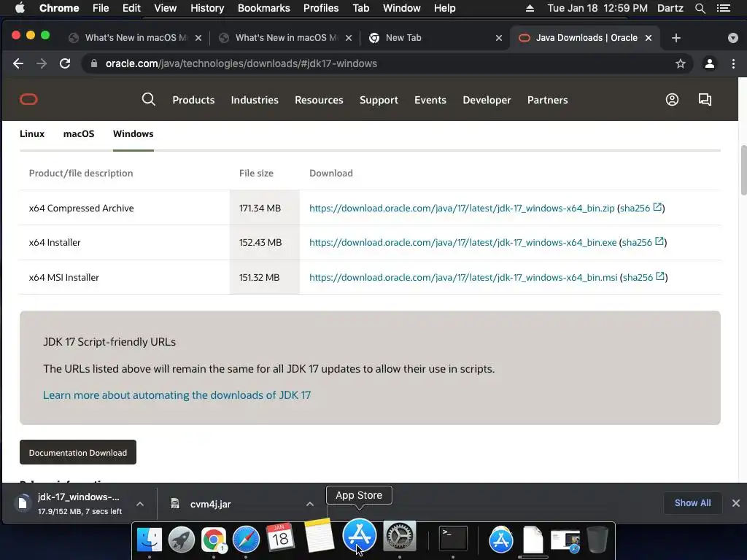Viewport: 747px width, 560px height.
Task: Open the History menu
Action: click(x=207, y=8)
